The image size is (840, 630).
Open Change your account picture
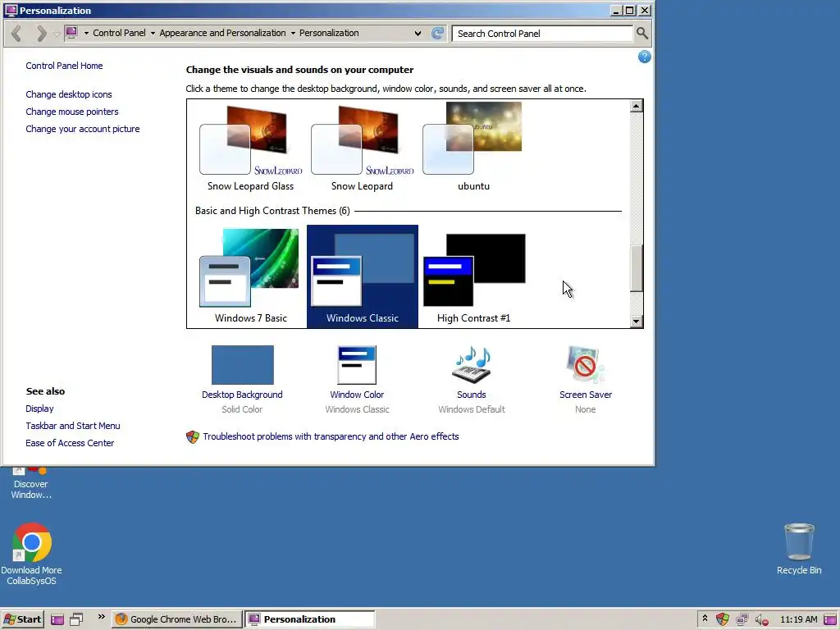(x=83, y=129)
